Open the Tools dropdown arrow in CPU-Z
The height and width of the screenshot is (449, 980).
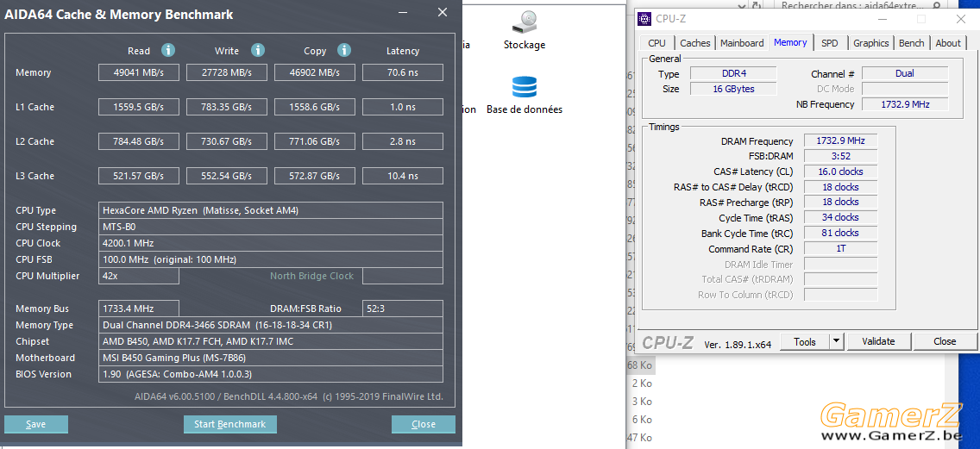(x=836, y=341)
